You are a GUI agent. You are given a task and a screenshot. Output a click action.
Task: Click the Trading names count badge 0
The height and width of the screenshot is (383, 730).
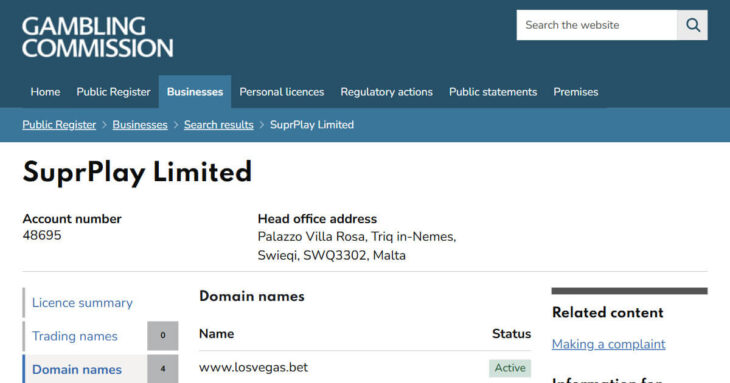coord(162,336)
